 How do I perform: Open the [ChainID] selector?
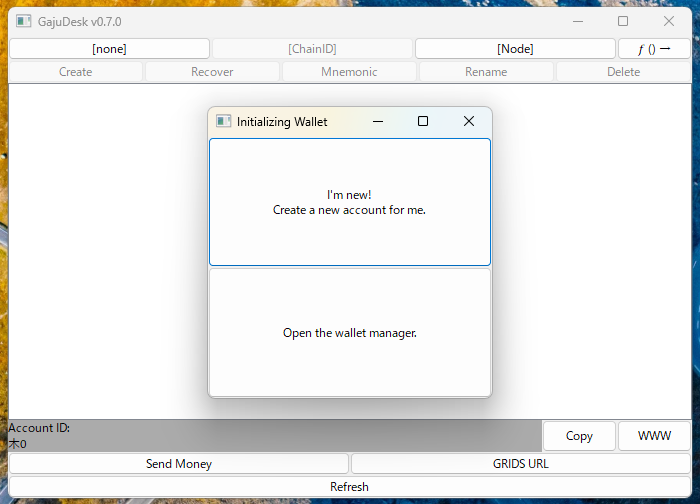(312, 48)
